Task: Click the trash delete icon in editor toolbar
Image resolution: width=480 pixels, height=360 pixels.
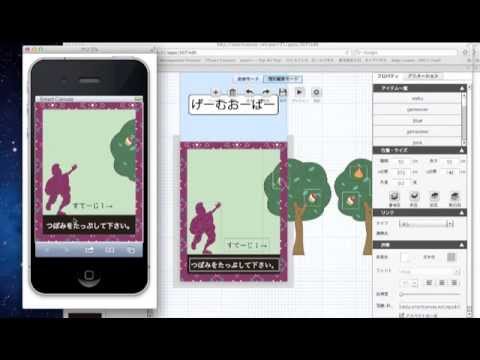Action: pyautogui.click(x=233, y=92)
